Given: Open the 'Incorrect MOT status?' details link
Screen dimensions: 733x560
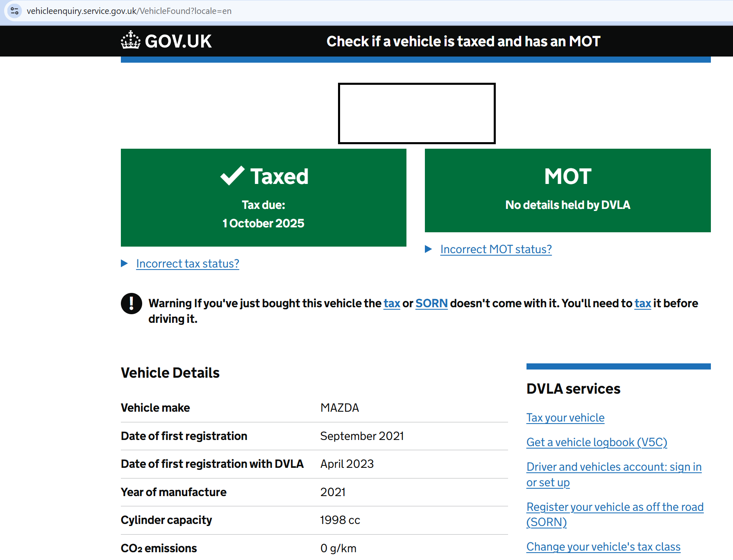Looking at the screenshot, I should tap(496, 249).
